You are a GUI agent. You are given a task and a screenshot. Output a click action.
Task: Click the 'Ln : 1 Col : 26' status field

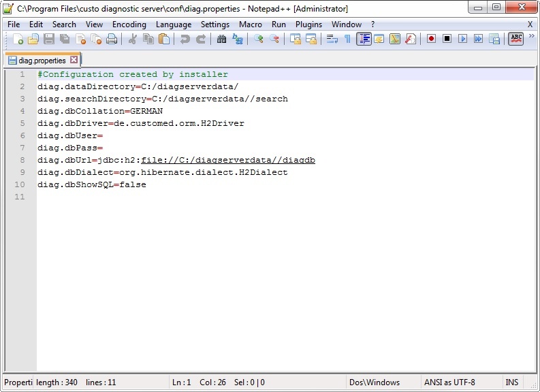199,382
